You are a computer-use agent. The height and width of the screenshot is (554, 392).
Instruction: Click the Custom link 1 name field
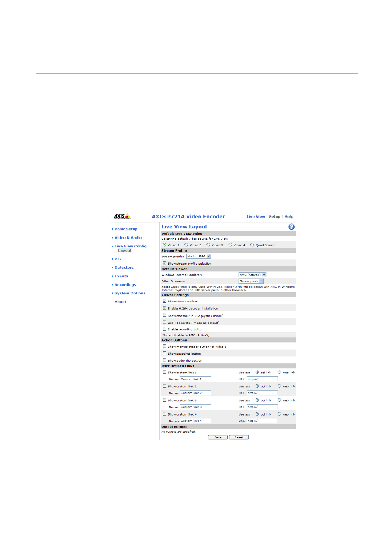195,379
